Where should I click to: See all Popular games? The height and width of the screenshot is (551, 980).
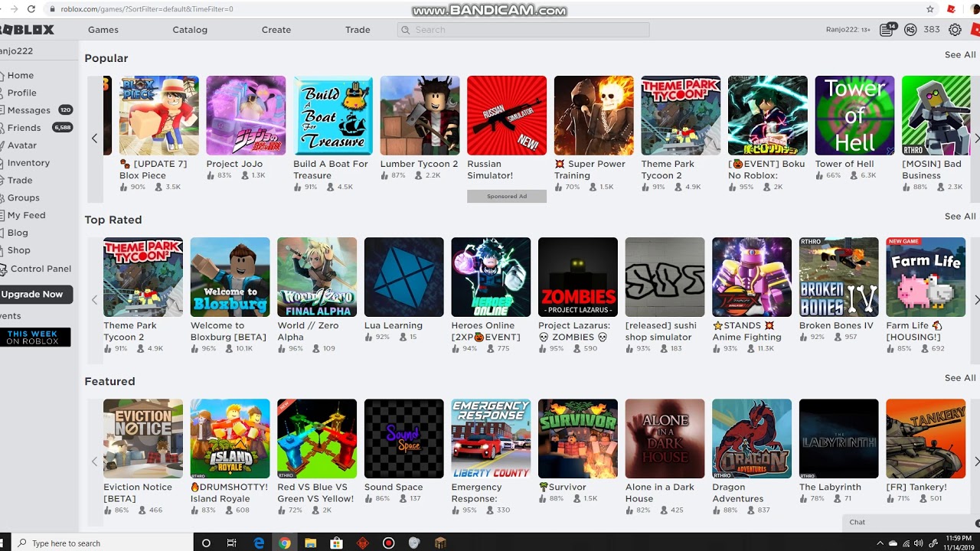click(960, 55)
